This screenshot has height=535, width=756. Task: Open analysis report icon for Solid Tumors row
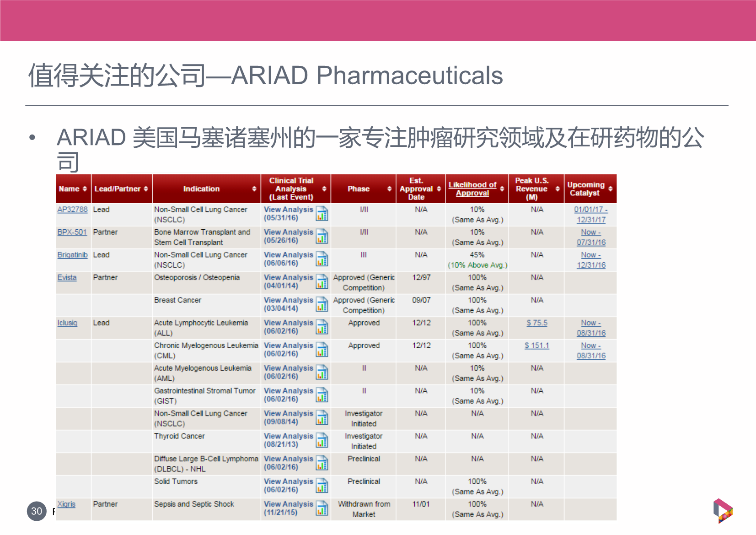(322, 486)
